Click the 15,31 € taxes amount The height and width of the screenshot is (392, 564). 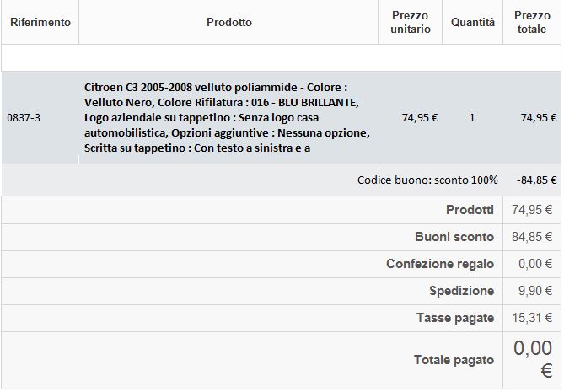tap(532, 318)
